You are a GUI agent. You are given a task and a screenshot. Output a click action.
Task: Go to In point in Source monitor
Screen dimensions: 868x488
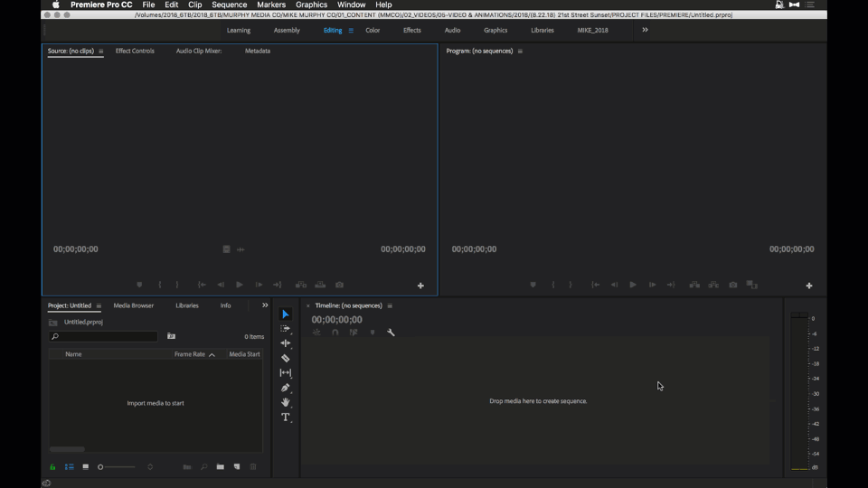(202, 285)
